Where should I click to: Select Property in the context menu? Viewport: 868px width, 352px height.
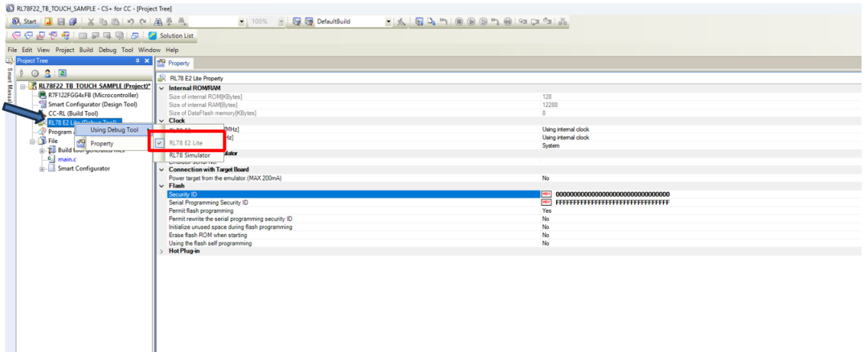[x=101, y=144]
